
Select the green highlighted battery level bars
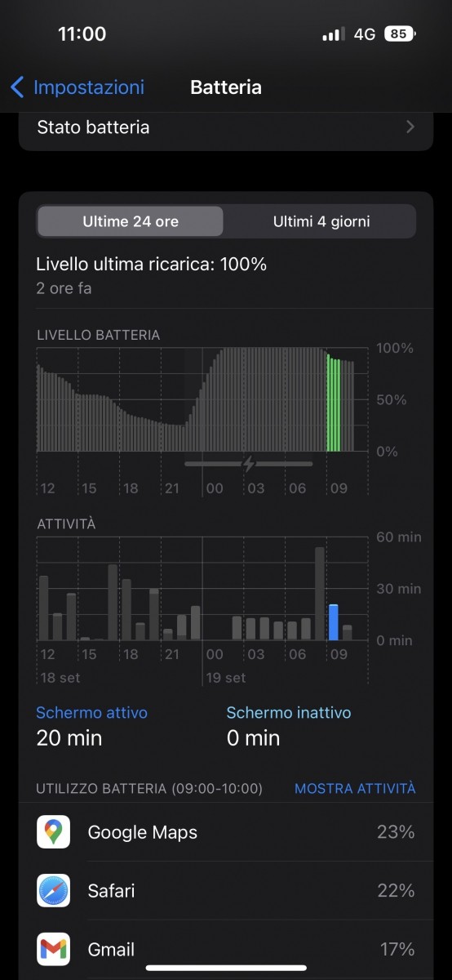[334, 403]
